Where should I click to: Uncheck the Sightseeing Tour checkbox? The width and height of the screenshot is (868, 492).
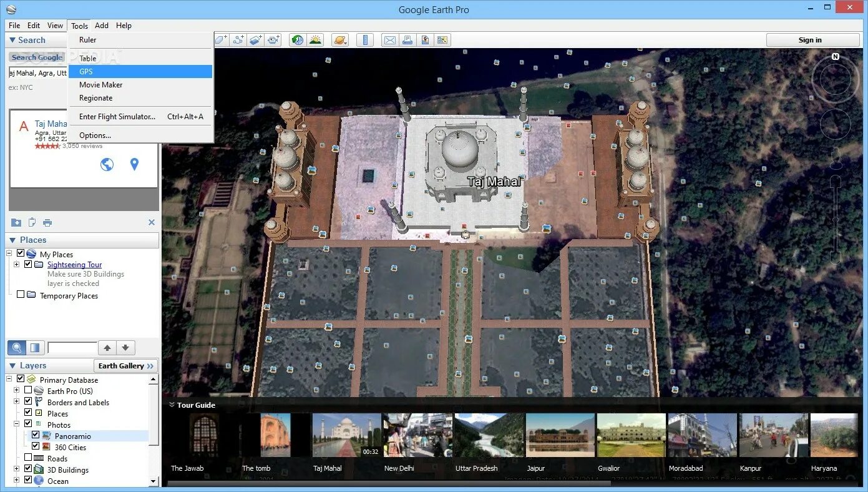pos(28,264)
